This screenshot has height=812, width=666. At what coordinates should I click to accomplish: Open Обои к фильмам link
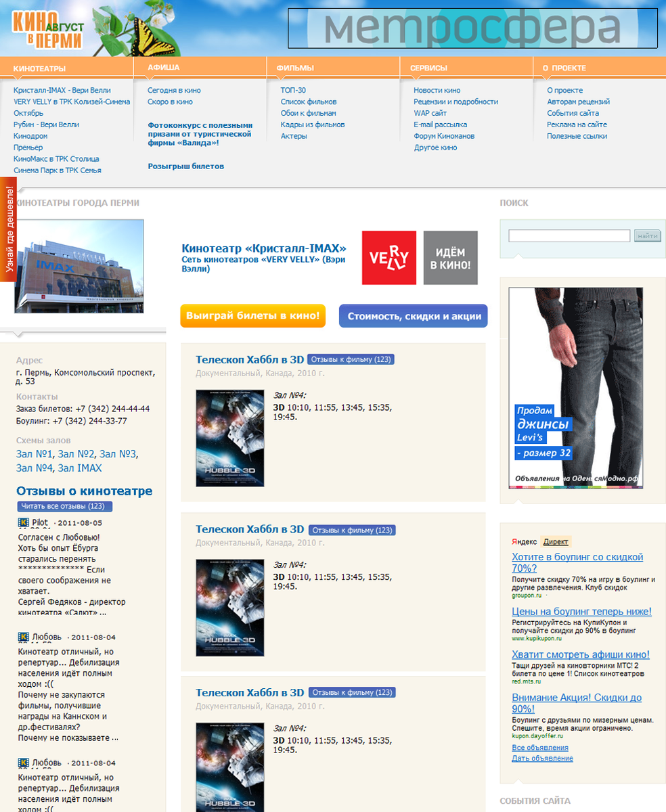pyautogui.click(x=309, y=113)
